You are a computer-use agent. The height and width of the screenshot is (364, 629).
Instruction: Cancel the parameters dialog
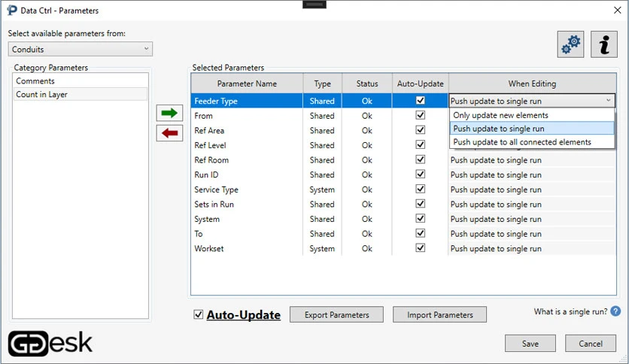pos(590,344)
